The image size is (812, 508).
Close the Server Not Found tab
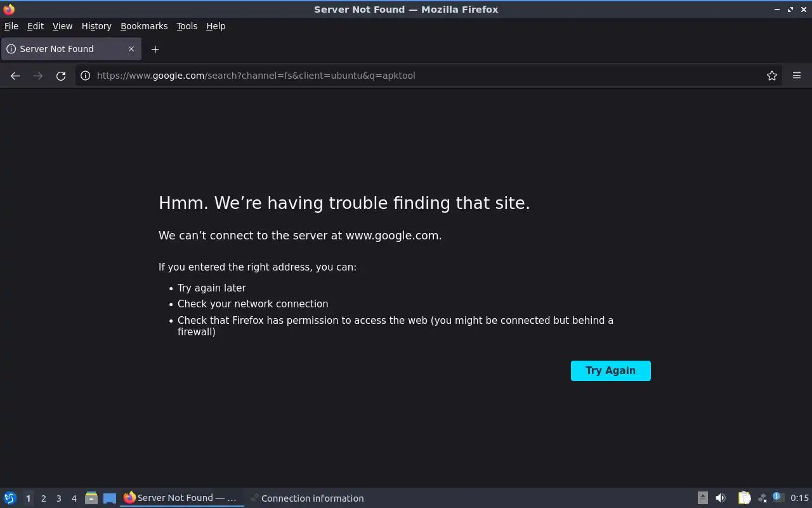(131, 49)
